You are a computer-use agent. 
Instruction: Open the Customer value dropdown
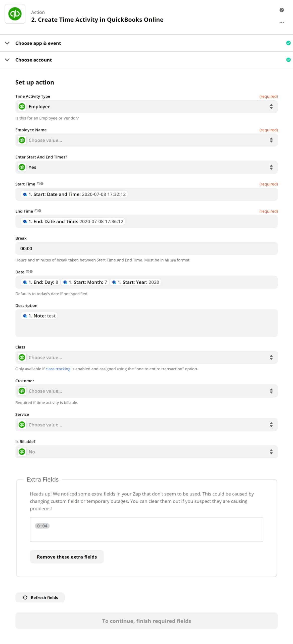146,391
